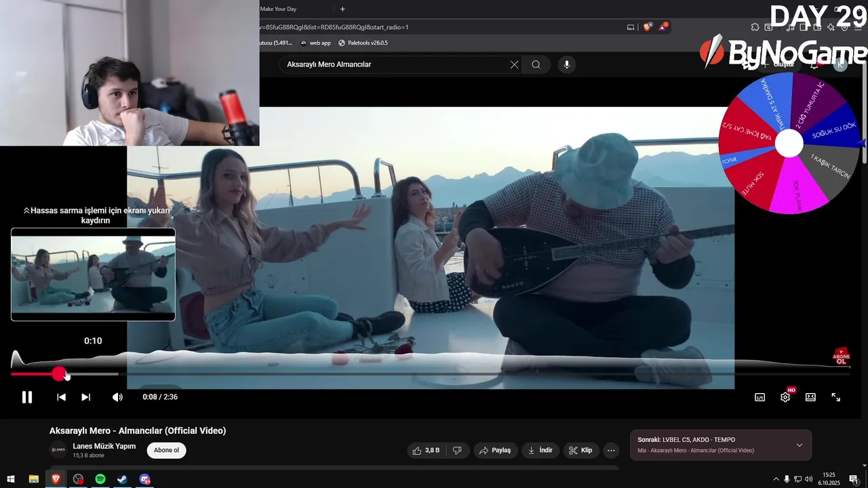Show hidden system tray icons
This screenshot has height=488, width=868.
coord(776,479)
